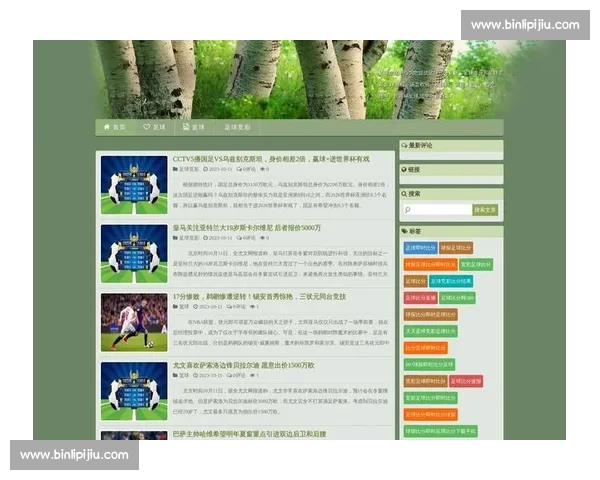Click the folder icon under the CCTV5 article title
Image resolution: width=600 pixels, height=480 pixels.
pyautogui.click(x=175, y=169)
